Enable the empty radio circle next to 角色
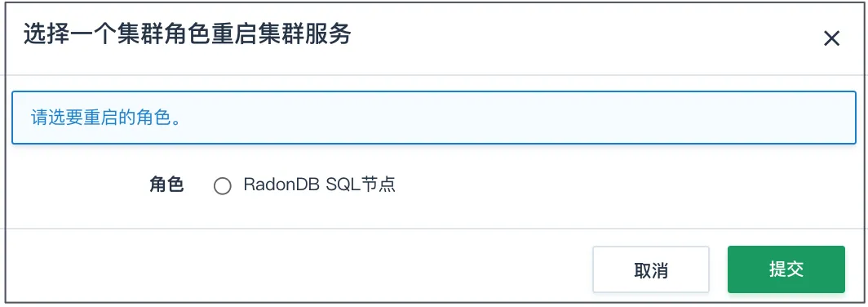 pos(222,186)
